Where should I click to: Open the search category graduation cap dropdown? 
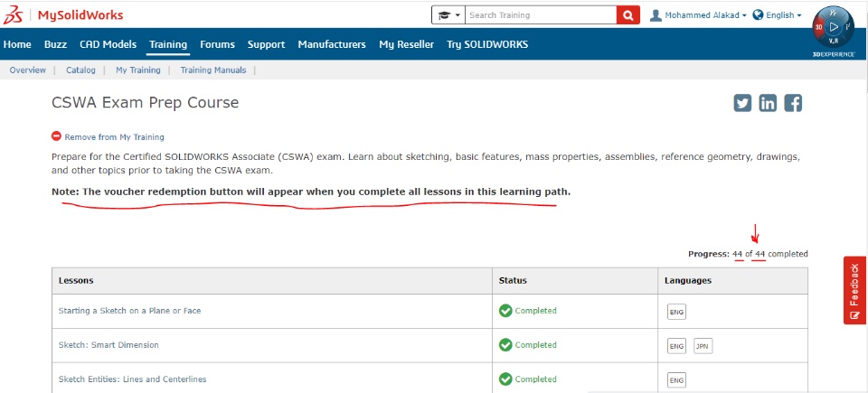448,15
